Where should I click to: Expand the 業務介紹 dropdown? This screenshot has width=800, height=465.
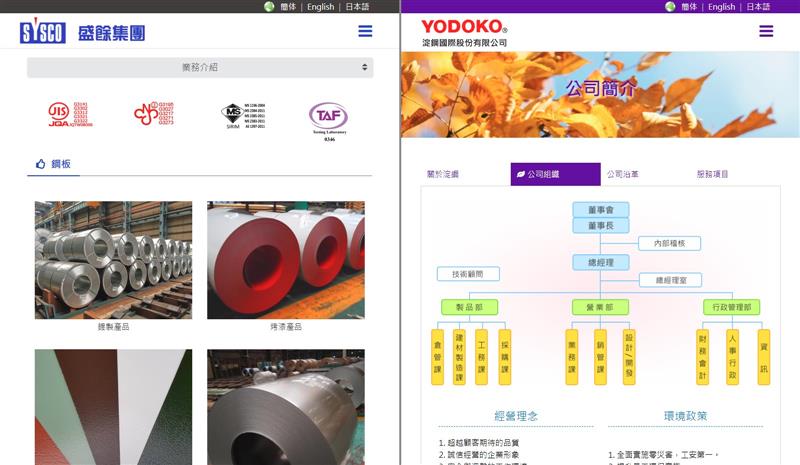(200, 67)
